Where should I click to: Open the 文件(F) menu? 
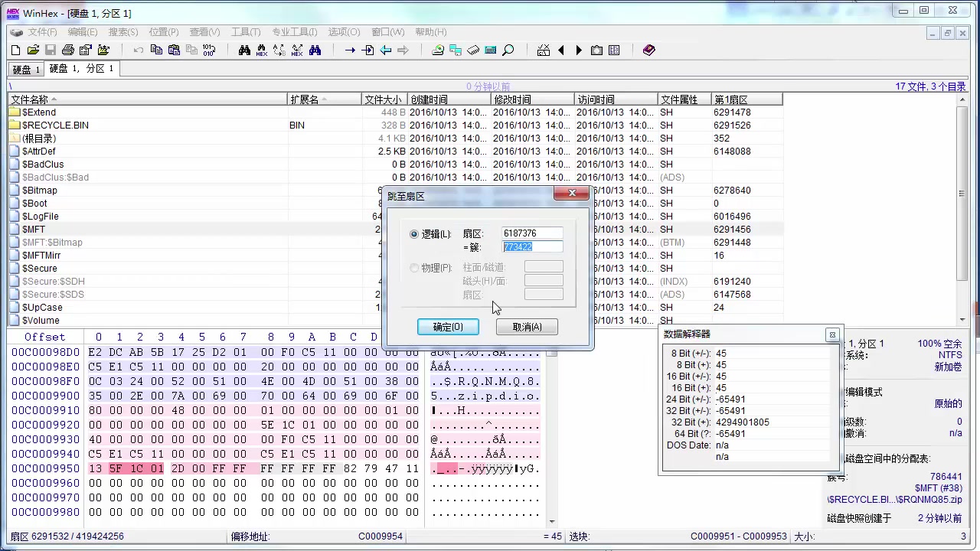[x=42, y=32]
